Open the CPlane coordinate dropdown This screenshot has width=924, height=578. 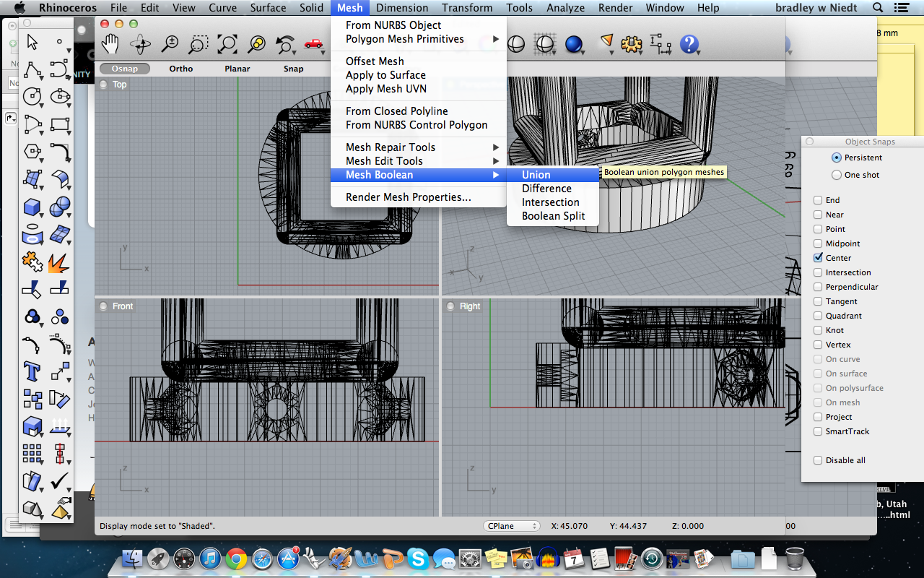512,526
